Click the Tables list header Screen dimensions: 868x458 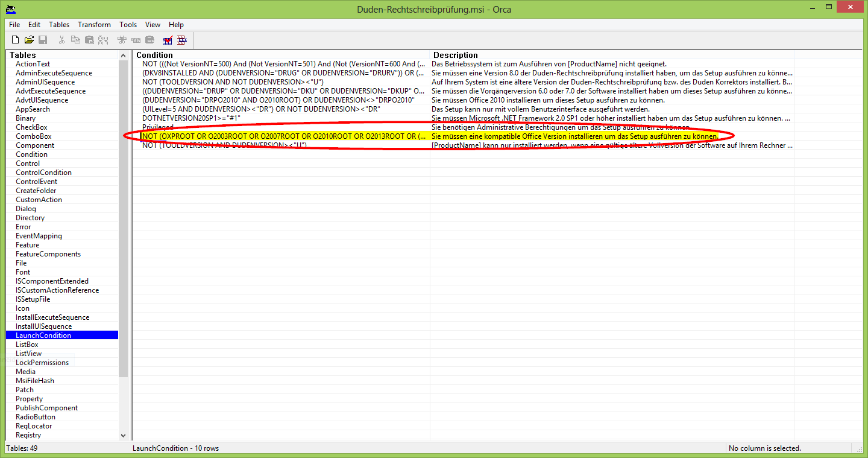coord(62,55)
